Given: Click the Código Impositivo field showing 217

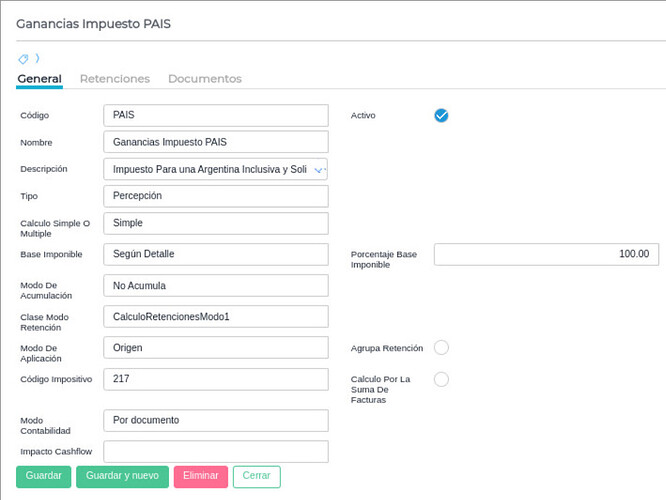Looking at the screenshot, I should pos(215,379).
